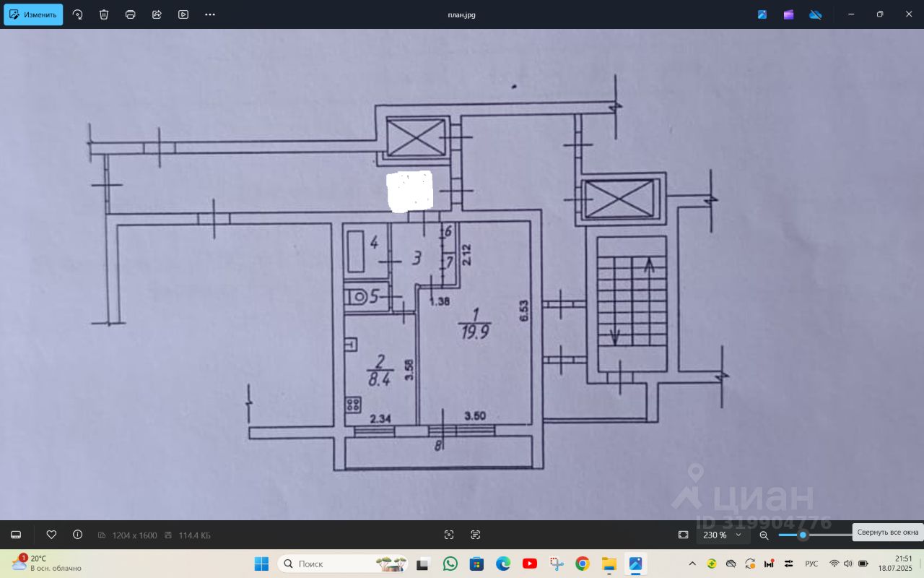Zoom out using the magnifier minus icon
This screenshot has width=924, height=578.
click(x=764, y=535)
